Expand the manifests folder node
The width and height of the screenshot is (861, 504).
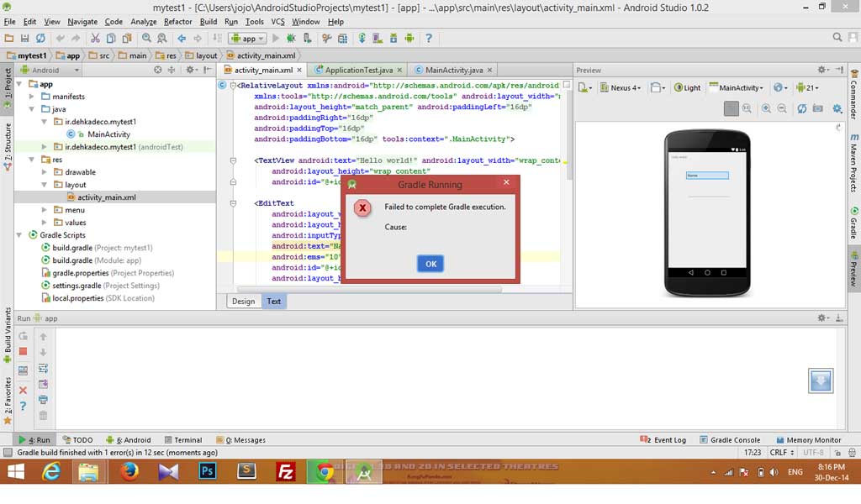point(32,97)
